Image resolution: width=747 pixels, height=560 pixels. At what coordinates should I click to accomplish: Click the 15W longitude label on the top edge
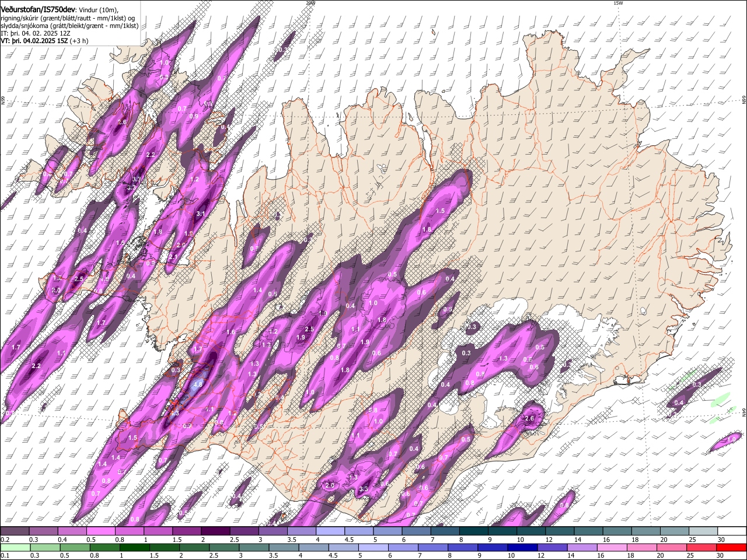[618, 3]
